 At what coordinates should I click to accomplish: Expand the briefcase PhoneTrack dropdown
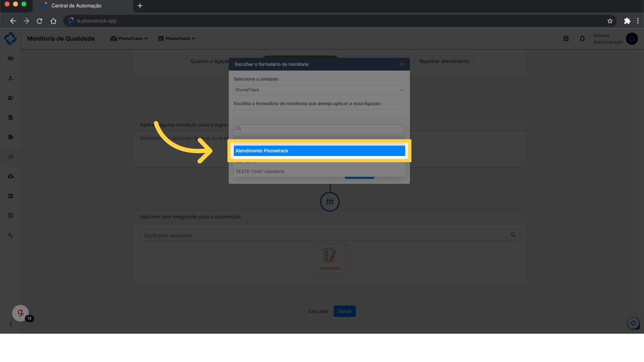point(129,39)
